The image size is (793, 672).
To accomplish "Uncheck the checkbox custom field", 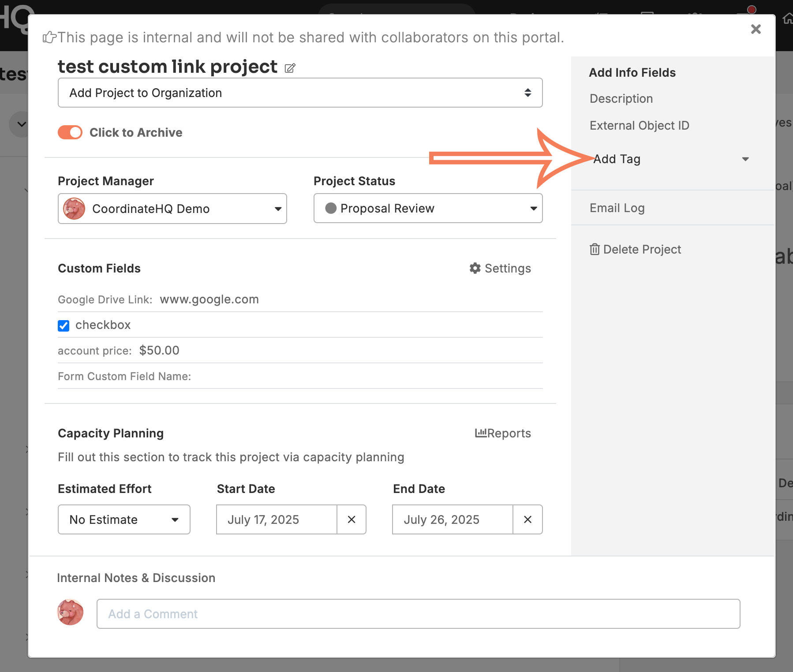I will point(64,325).
